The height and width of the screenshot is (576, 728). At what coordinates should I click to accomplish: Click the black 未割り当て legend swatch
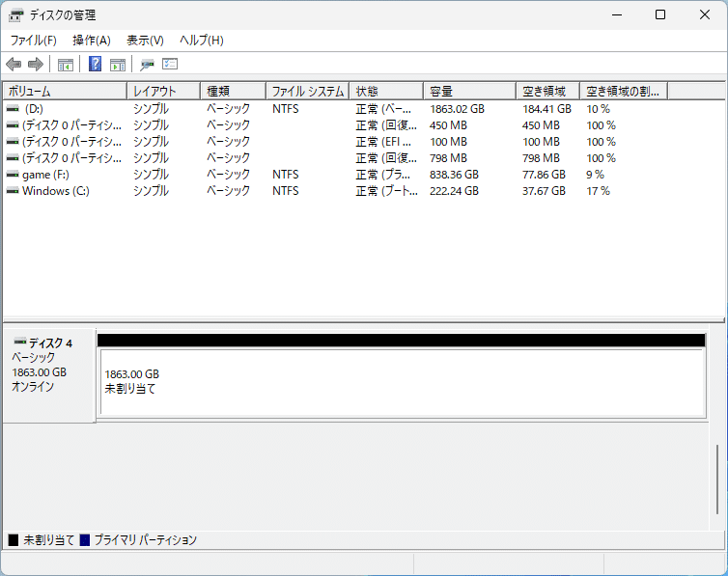14,540
